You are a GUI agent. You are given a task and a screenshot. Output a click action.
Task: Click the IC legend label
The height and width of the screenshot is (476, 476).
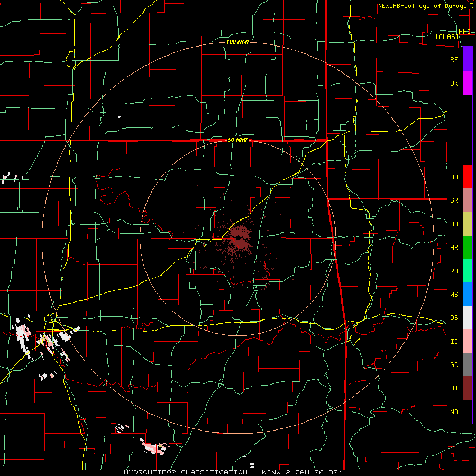pyautogui.click(x=454, y=341)
